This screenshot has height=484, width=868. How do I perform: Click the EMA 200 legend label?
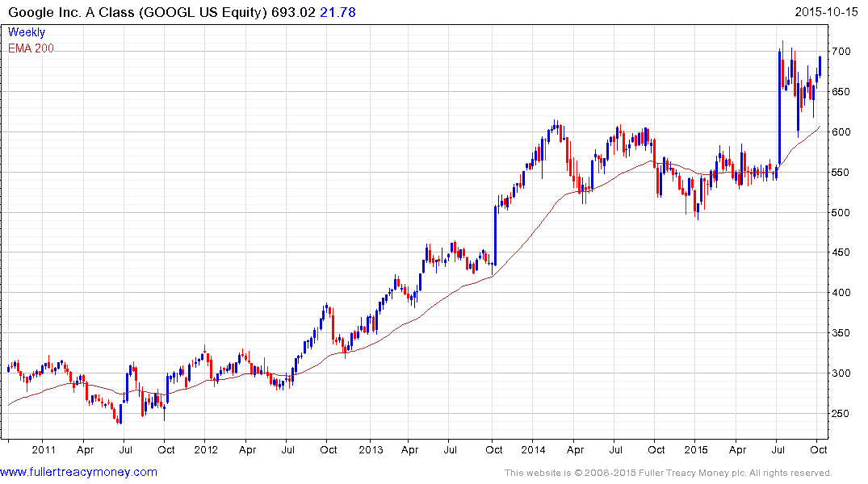[31, 48]
